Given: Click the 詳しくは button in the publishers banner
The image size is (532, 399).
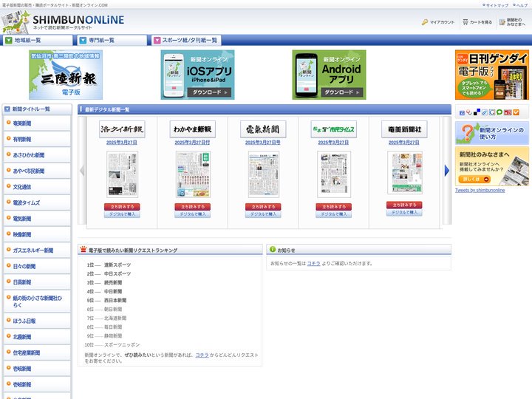Looking at the screenshot, I should [x=474, y=179].
